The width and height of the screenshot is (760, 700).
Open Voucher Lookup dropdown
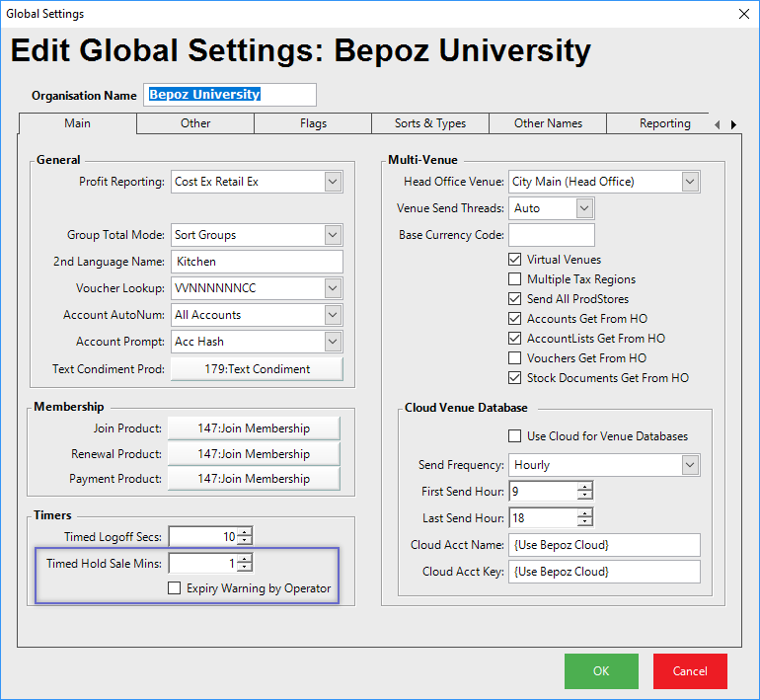click(333, 288)
